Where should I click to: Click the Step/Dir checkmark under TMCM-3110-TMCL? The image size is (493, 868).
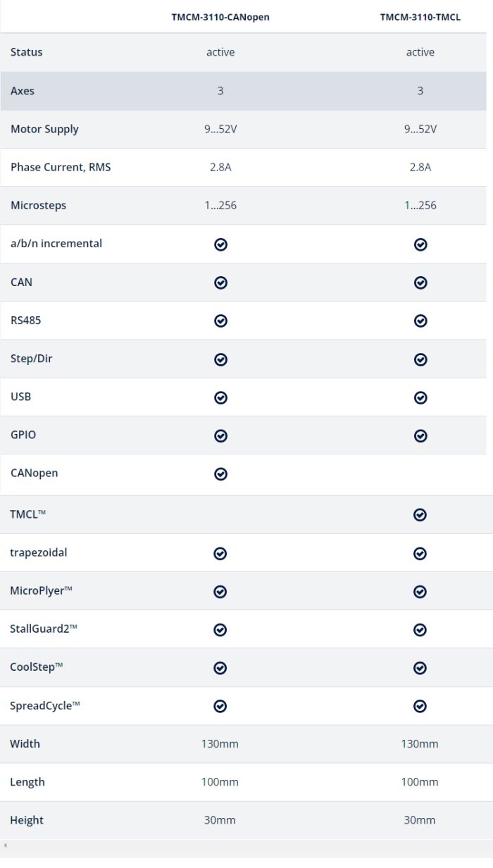(x=420, y=359)
